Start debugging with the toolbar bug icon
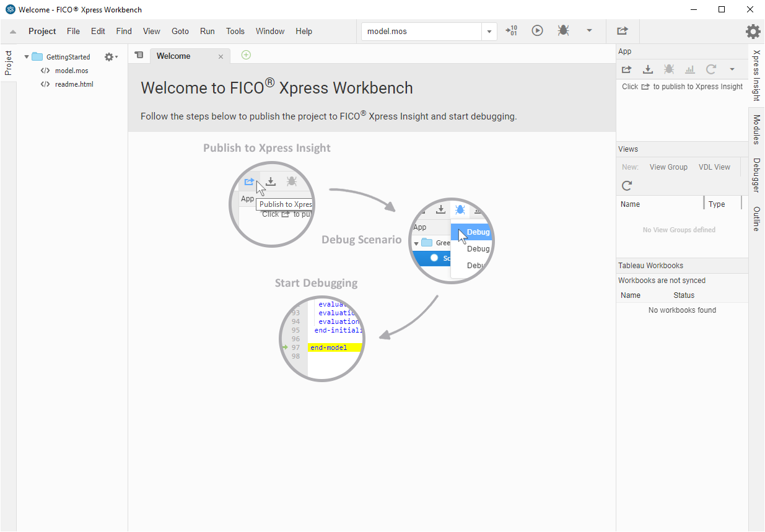 (x=563, y=30)
